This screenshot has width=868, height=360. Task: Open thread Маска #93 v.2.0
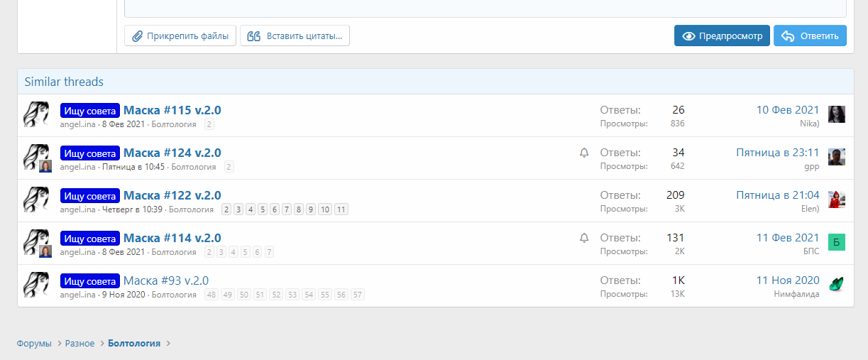pyautogui.click(x=166, y=280)
